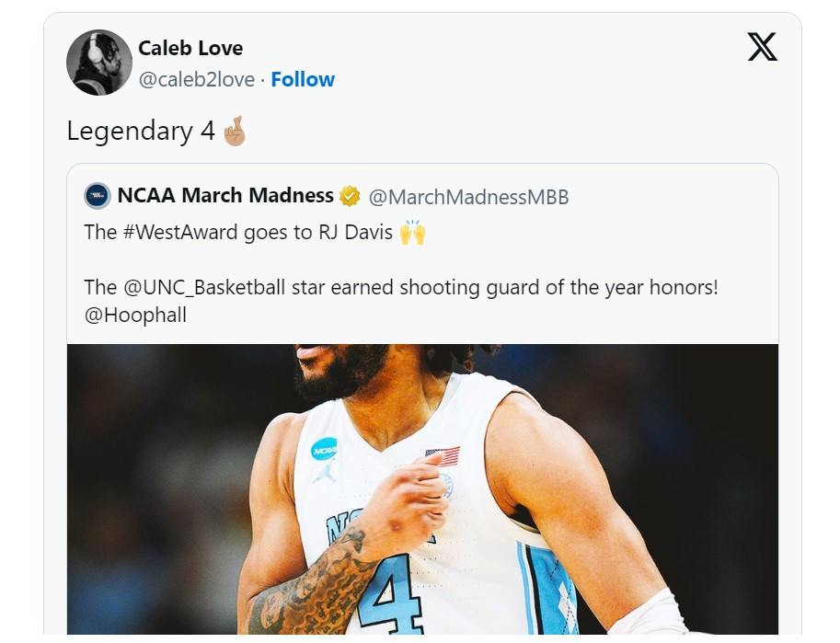The width and height of the screenshot is (840, 643).
Task: Follow the caleb2love account
Action: click(303, 80)
